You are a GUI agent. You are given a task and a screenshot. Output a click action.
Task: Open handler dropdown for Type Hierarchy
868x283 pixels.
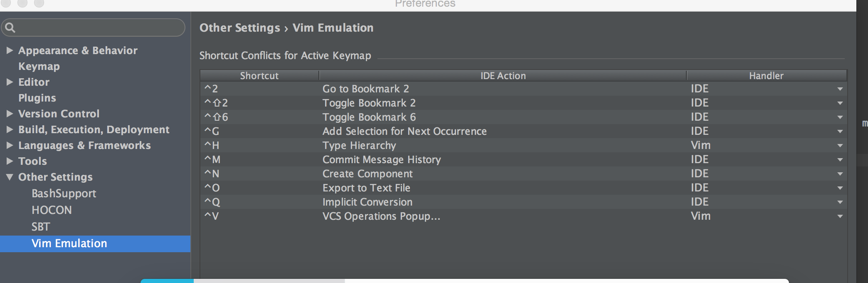click(840, 146)
